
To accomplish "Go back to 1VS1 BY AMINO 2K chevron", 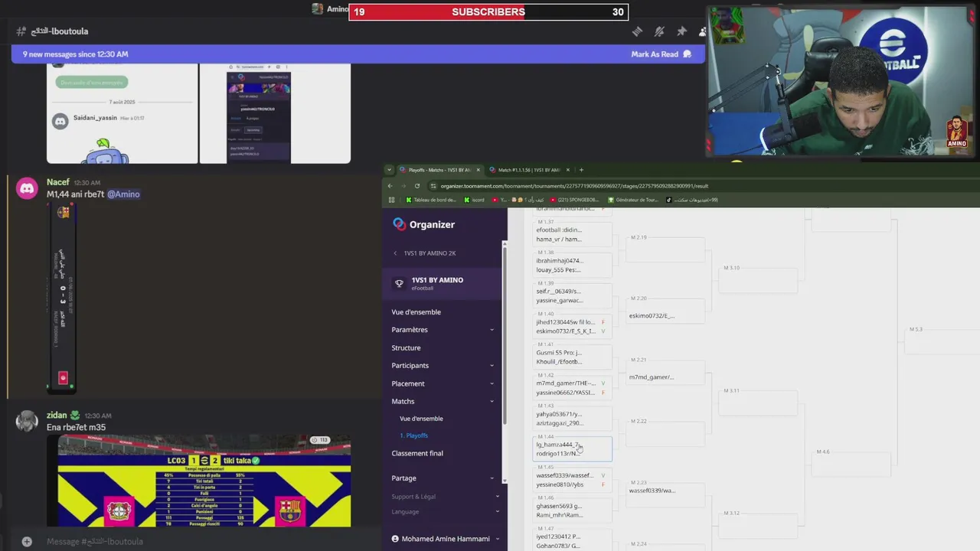I will (x=395, y=253).
